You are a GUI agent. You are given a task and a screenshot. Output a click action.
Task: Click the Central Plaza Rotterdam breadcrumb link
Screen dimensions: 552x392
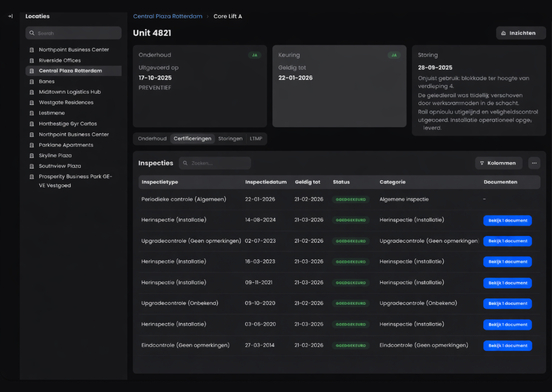(x=167, y=17)
